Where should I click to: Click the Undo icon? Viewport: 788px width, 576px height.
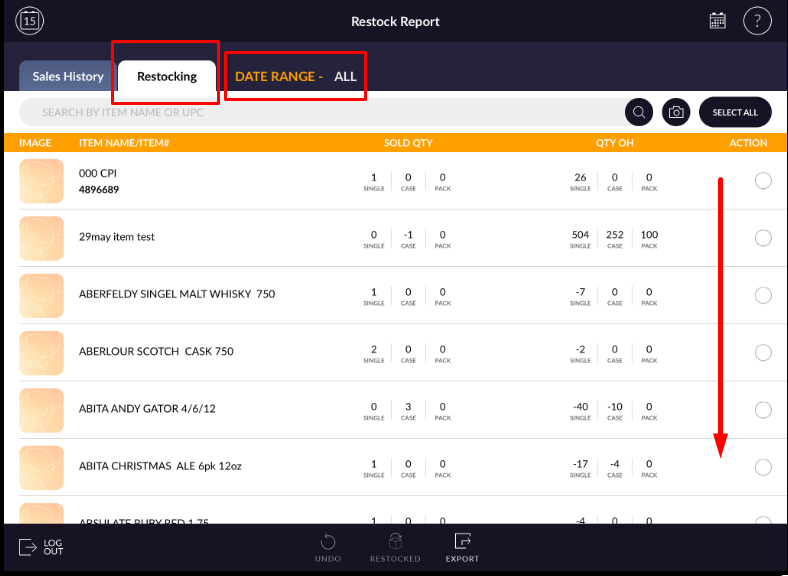tap(326, 547)
